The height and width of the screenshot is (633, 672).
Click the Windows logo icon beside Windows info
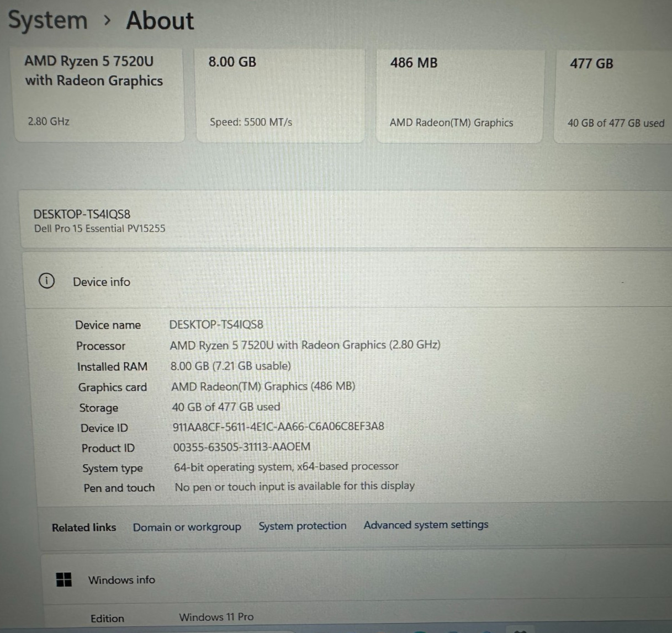pos(64,579)
